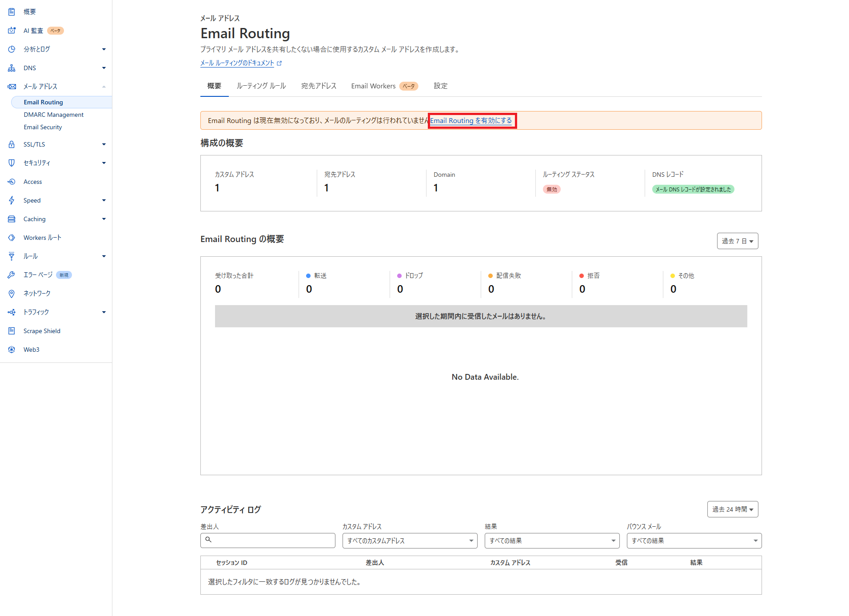The image size is (849, 616).
Task: Click the エラー ページ wrench icon
Action: coord(12,275)
